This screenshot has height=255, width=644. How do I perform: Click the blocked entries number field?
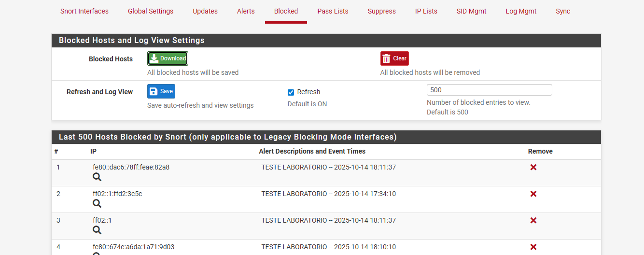coord(489,90)
